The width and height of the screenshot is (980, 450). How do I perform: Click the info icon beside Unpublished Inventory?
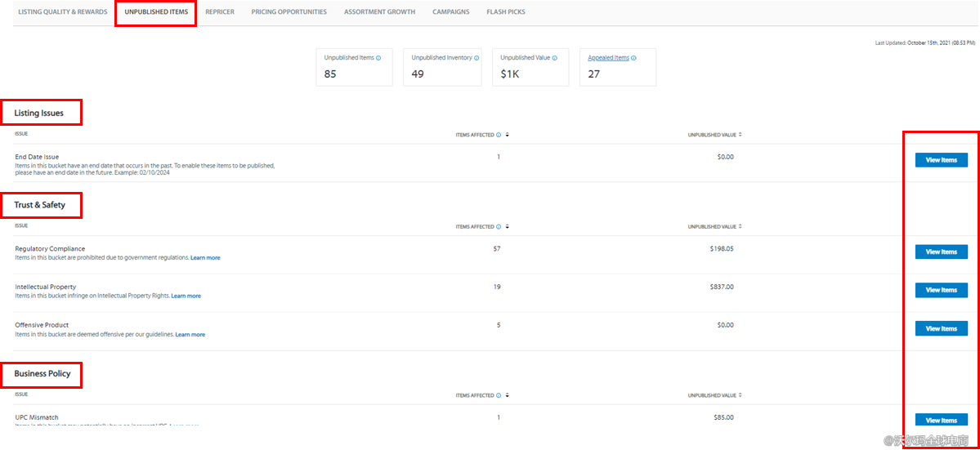[x=477, y=58]
